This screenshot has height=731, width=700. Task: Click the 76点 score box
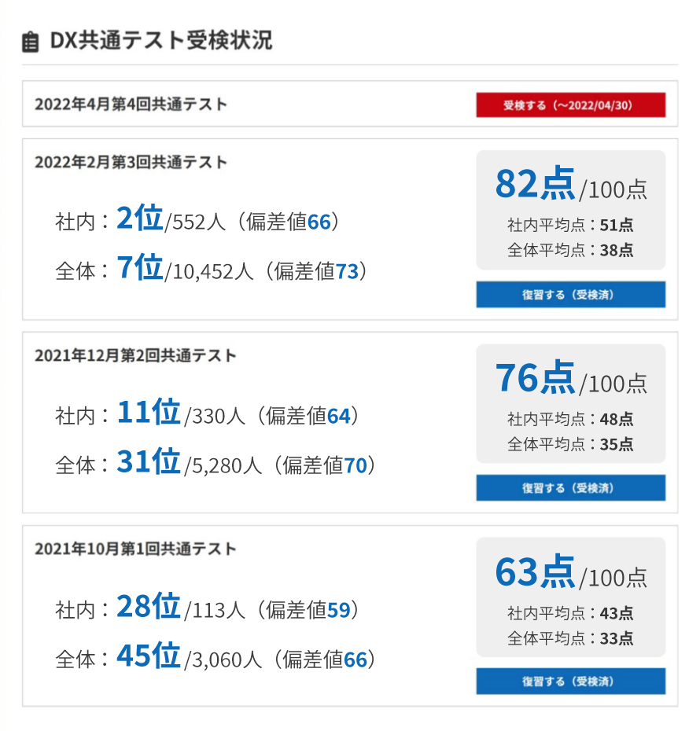click(570, 403)
